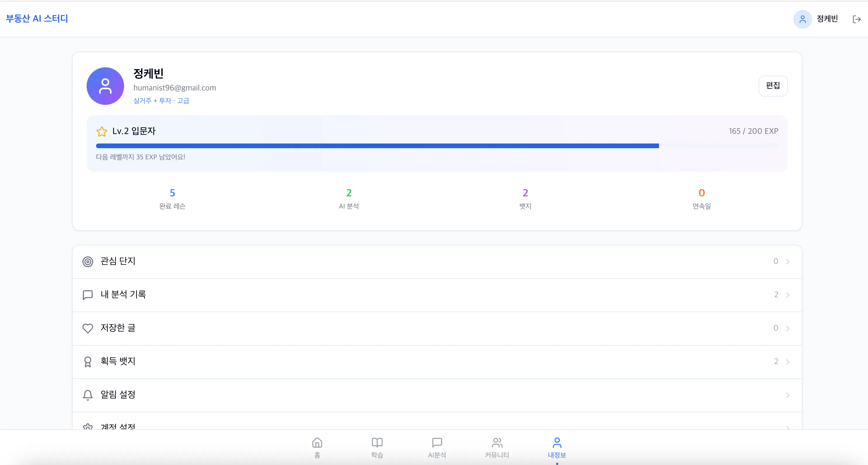Click the blue EXP progress bar
The height and width of the screenshot is (465, 868).
378,146
